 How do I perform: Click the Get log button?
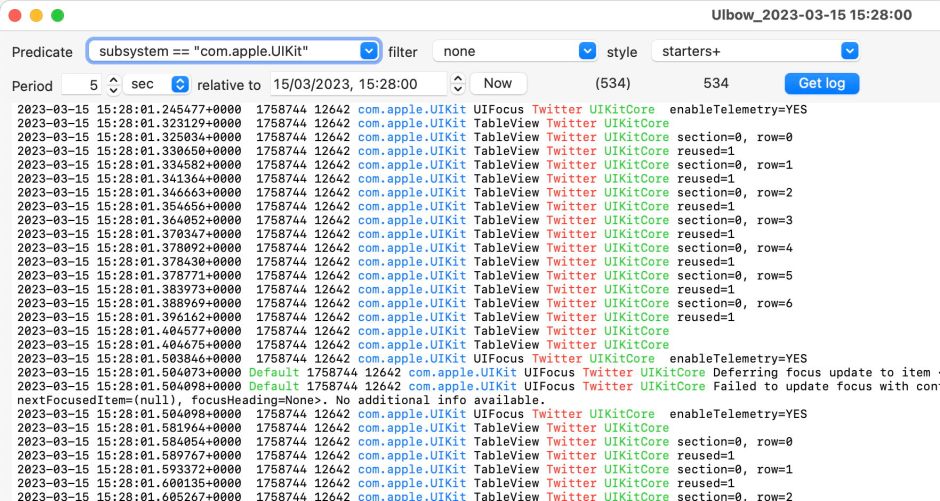click(821, 84)
